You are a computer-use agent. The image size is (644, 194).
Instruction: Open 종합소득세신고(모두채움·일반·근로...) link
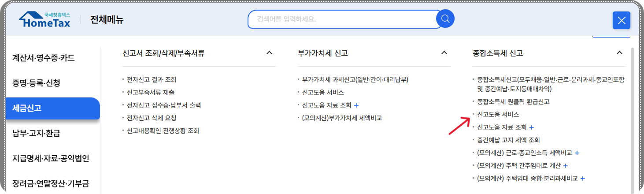click(x=551, y=84)
